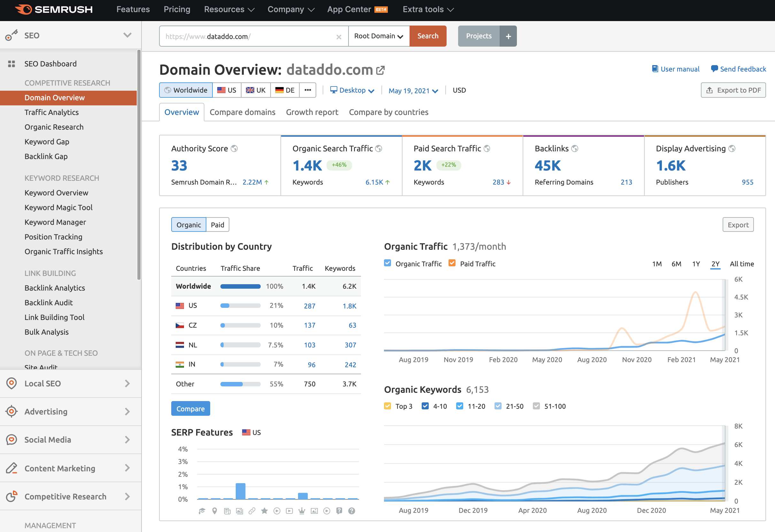This screenshot has height=532, width=775.
Task: Click the Semrush logo
Action: (x=54, y=9)
